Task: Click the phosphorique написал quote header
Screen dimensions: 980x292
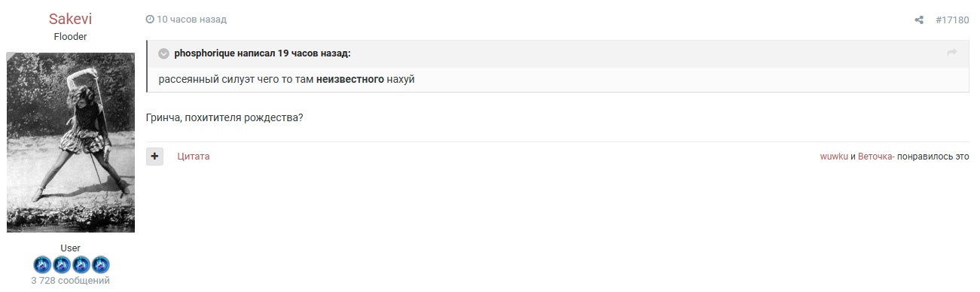Action: click(262, 53)
